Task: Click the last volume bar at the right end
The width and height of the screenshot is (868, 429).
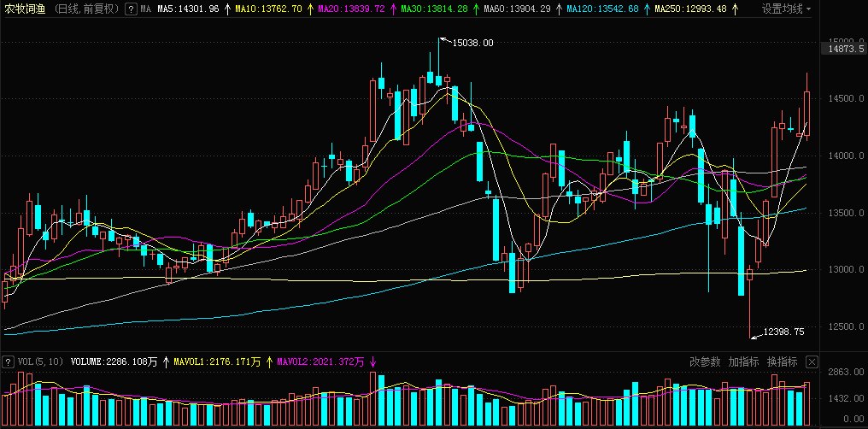Action: click(x=806, y=403)
